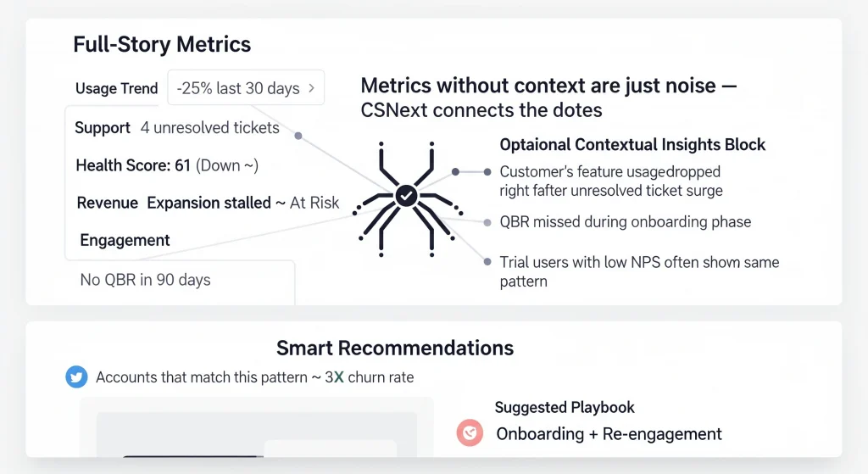Viewport: 868px width, 474px height.
Task: Click the Smart Recommendations heading
Action: coord(395,348)
